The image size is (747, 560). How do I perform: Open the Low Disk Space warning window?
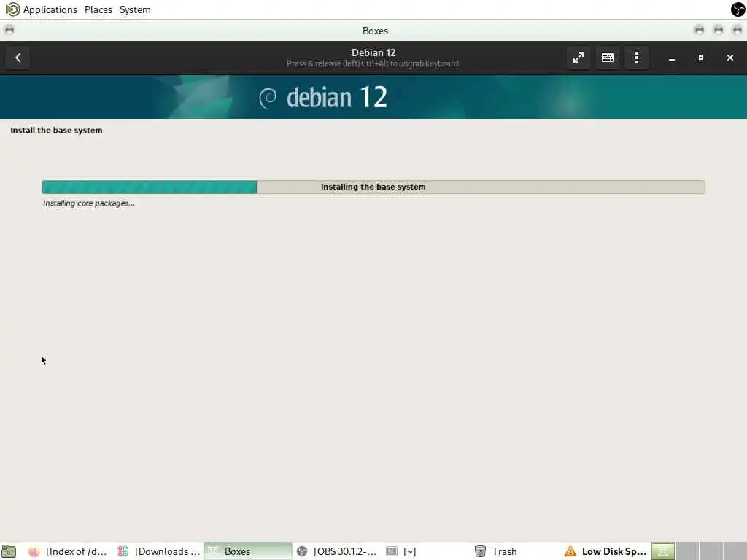tap(605, 551)
